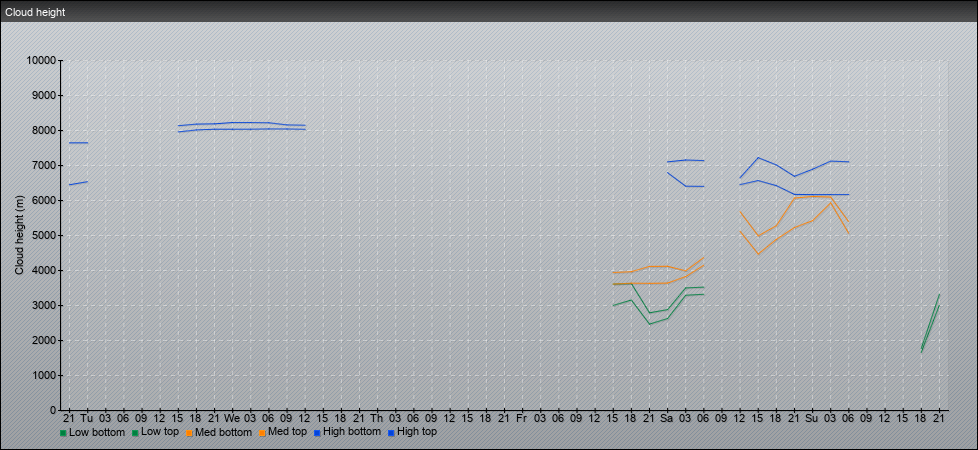
Task: Click the Cloud height panel title
Action: click(35, 12)
